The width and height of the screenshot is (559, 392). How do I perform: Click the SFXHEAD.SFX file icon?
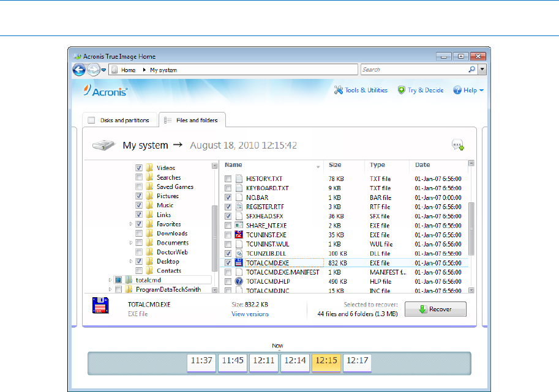click(x=239, y=216)
